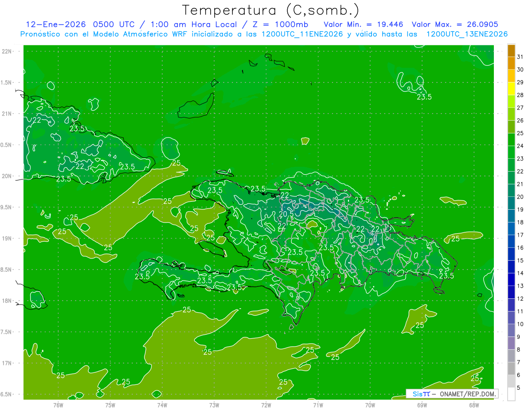Click the latitude label '7.5N'
Viewport: 532px width, 411px height.
7,332
